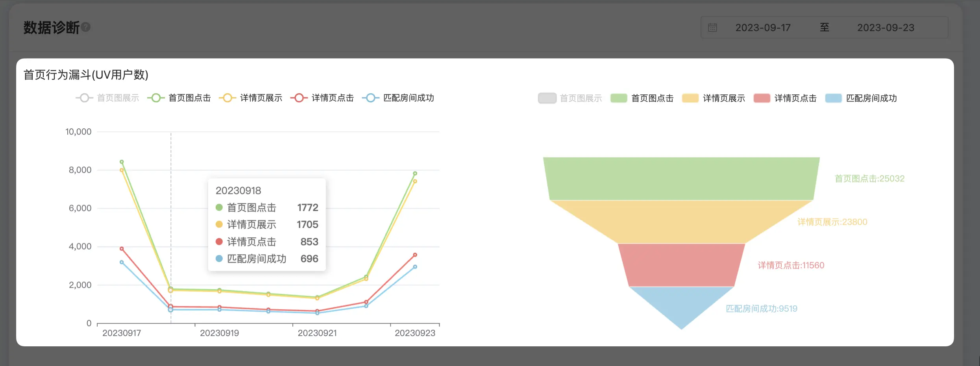Click the green data point on 20230917

coord(122,162)
